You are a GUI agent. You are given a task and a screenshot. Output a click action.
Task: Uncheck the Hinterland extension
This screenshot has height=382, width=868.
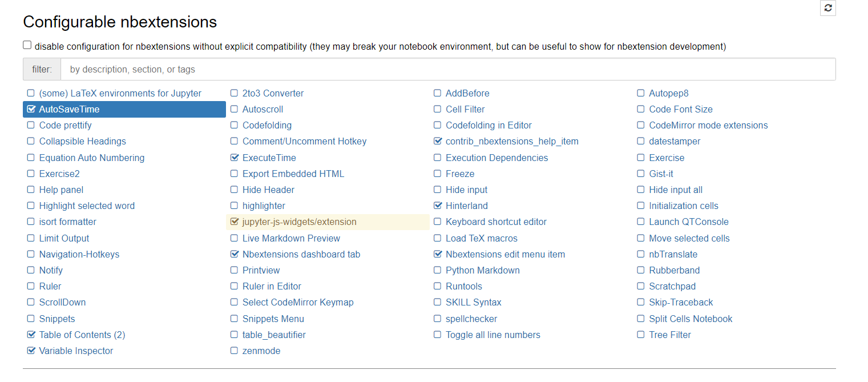click(x=438, y=206)
